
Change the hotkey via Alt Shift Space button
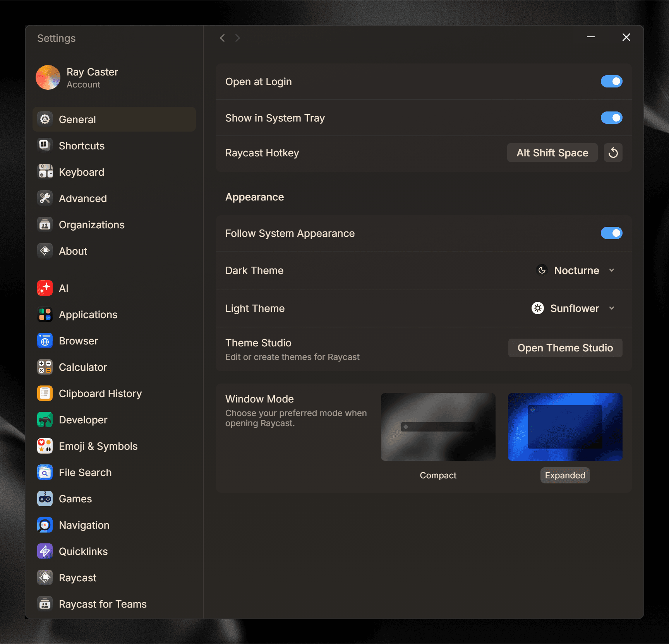coord(552,152)
